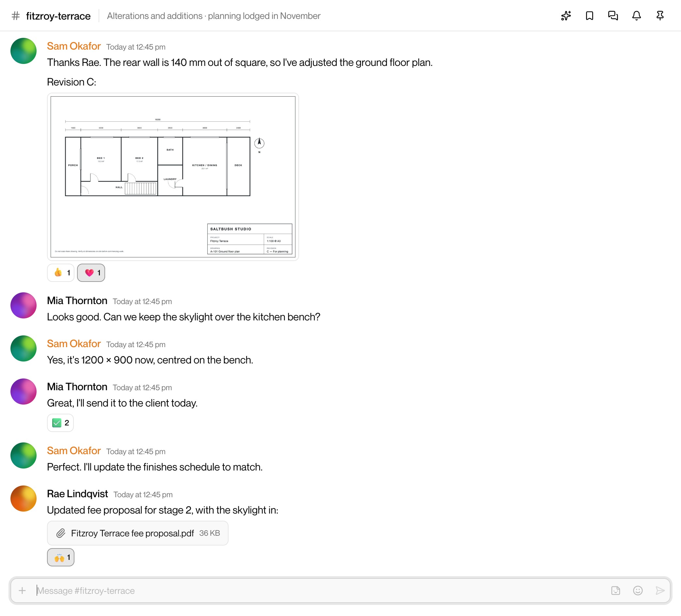Click Rae Lindqvist's name
681x616 pixels.
(x=77, y=494)
